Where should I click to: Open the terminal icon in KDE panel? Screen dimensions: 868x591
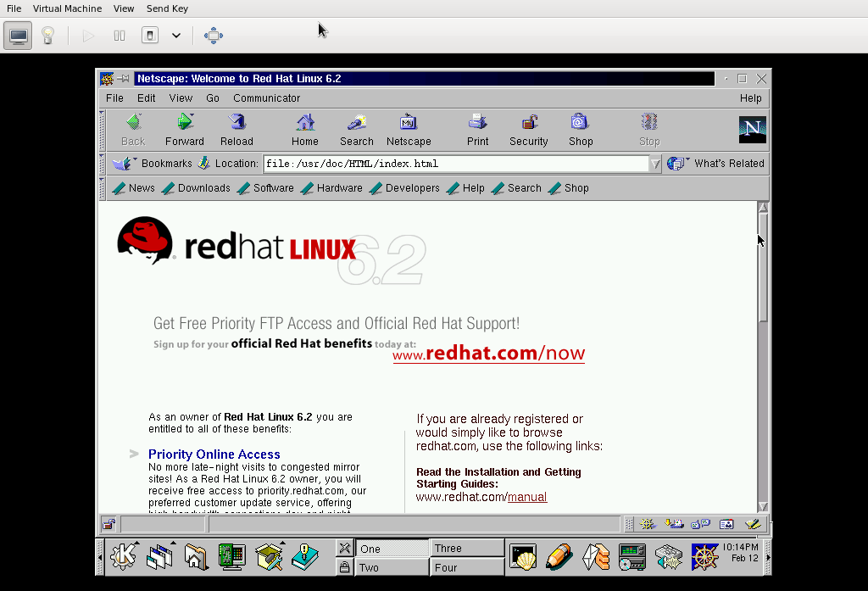point(523,556)
